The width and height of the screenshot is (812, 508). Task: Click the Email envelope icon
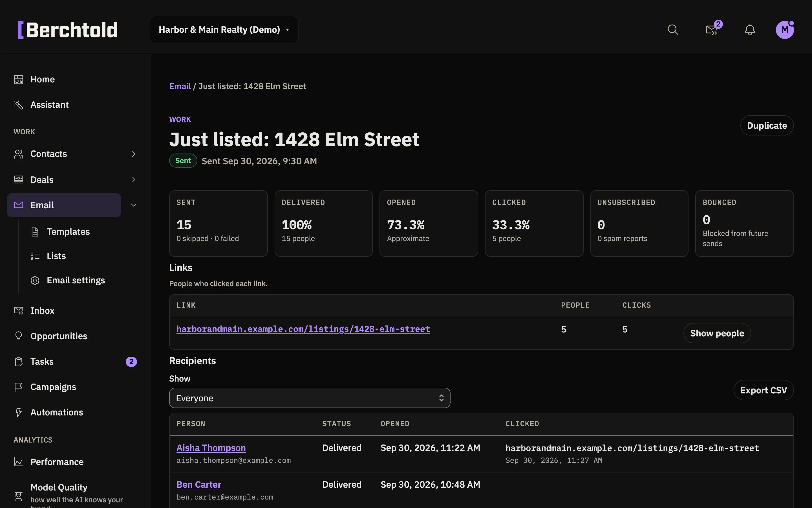pos(18,205)
